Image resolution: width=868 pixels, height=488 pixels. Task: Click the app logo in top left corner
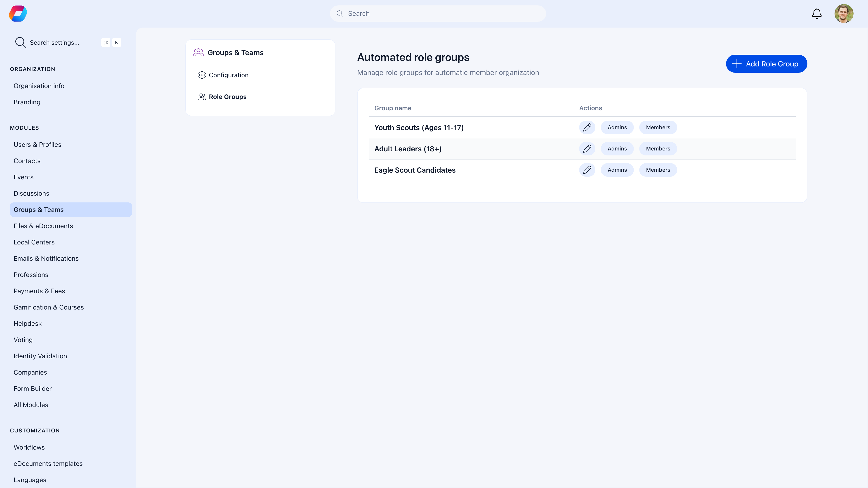pos(18,14)
